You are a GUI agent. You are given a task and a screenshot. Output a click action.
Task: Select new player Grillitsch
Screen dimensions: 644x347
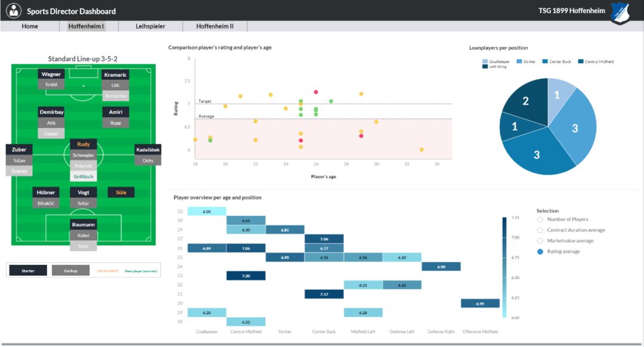pyautogui.click(x=83, y=176)
